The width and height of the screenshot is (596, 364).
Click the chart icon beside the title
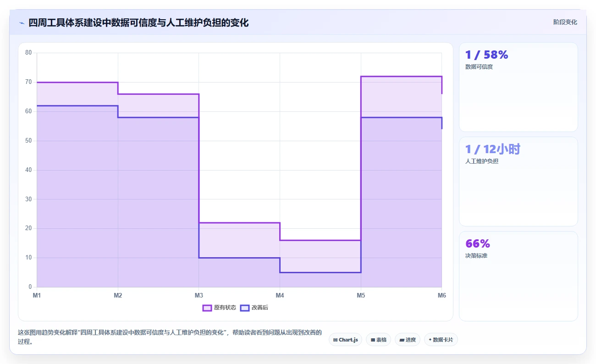coord(22,22)
